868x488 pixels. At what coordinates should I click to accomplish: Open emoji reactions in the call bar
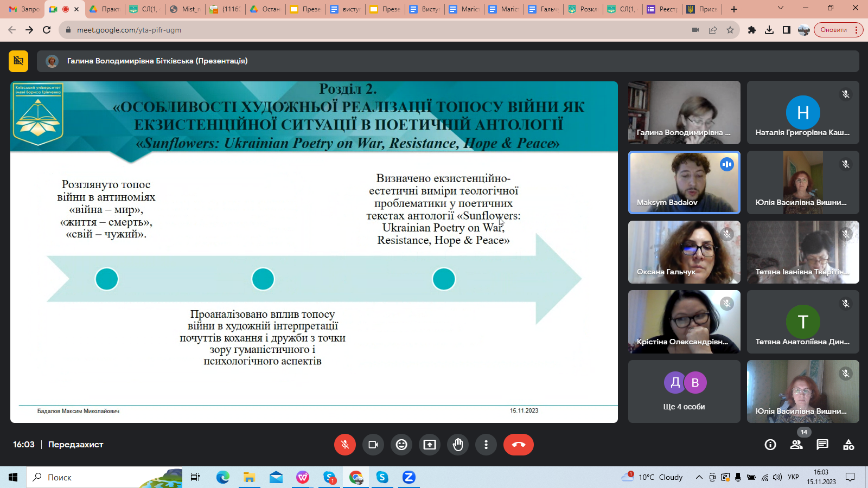(401, 445)
